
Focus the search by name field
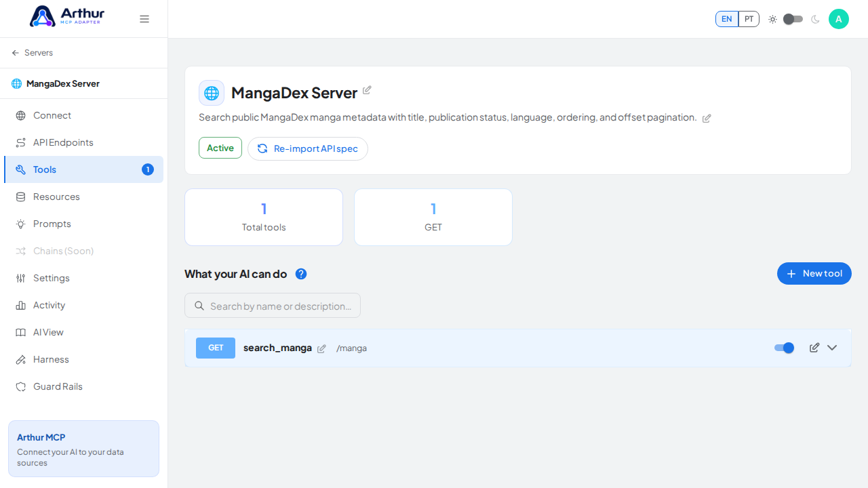[x=273, y=306]
